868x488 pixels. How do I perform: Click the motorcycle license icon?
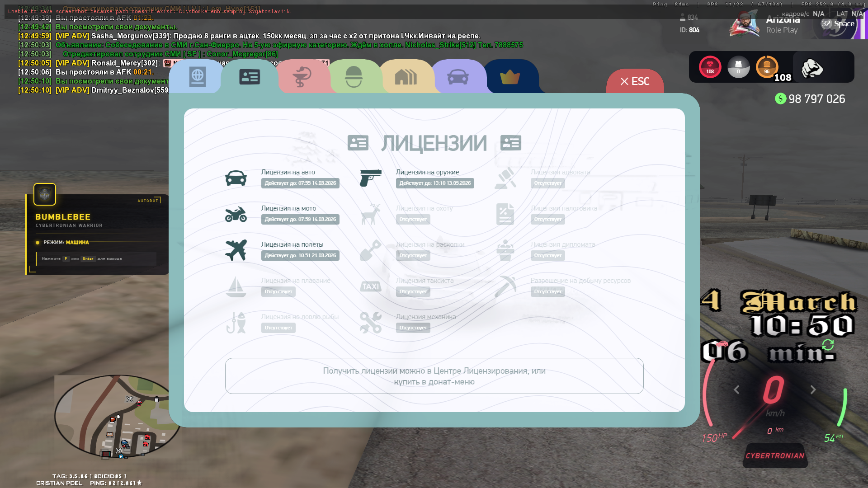(236, 214)
